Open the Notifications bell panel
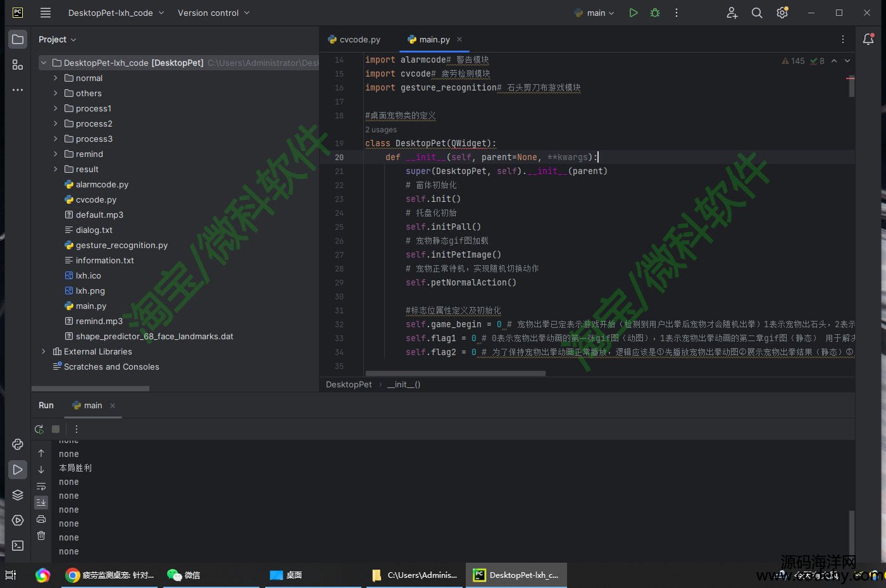Viewport: 886px width, 588px height. pyautogui.click(x=868, y=39)
